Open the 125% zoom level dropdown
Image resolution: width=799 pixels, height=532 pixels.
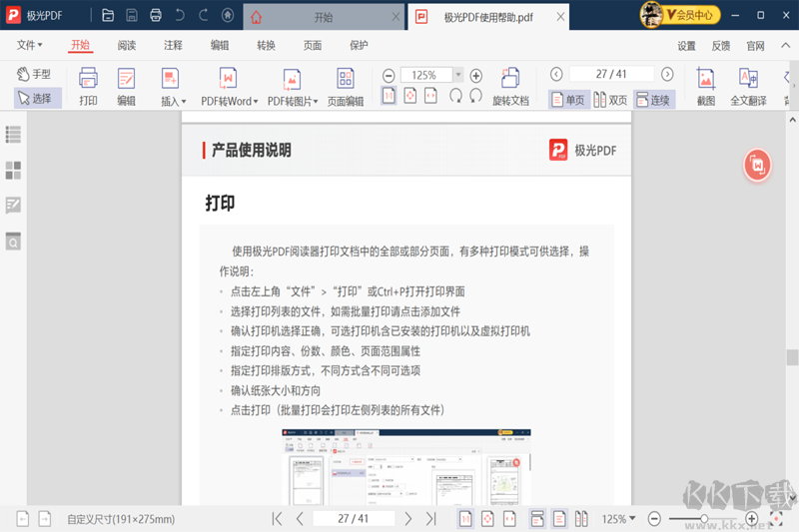[458, 75]
